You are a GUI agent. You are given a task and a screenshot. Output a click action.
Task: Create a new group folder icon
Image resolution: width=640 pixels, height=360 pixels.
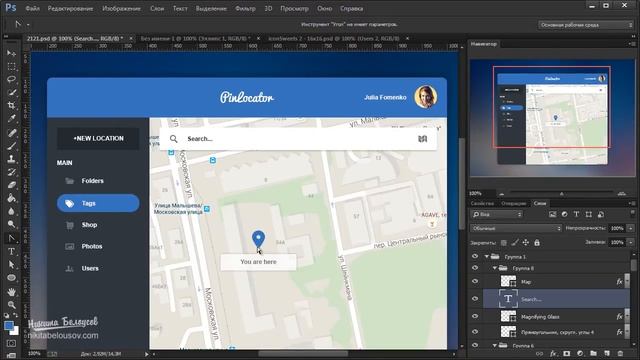click(x=593, y=353)
